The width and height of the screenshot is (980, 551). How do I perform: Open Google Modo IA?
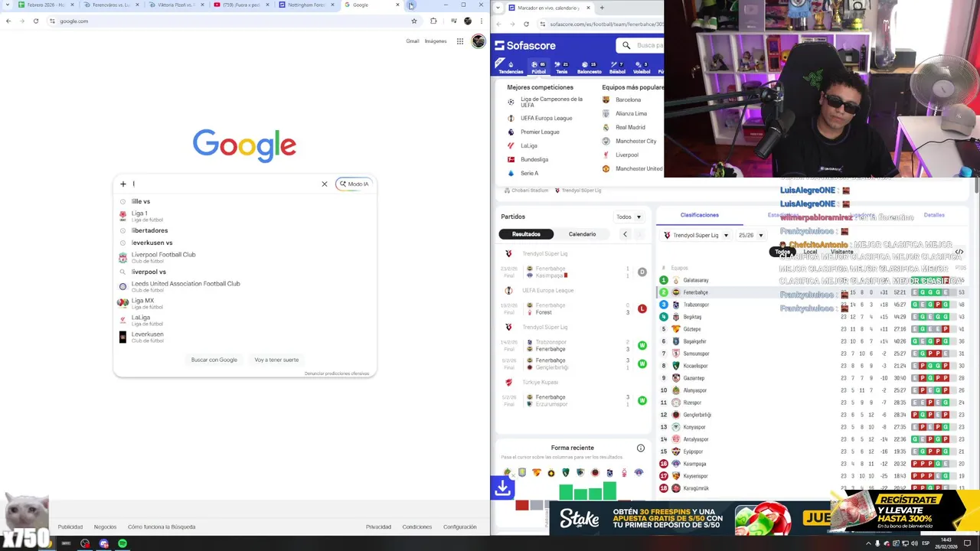click(x=354, y=184)
